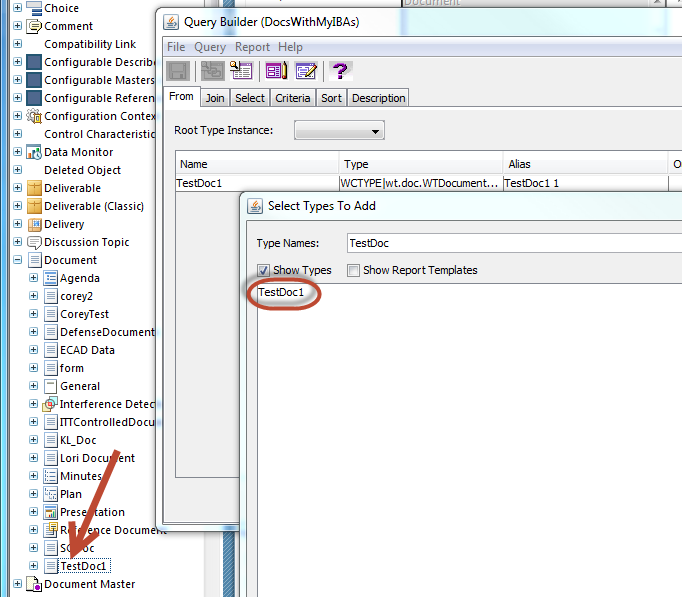Open the Report menu
This screenshot has width=682, height=597.
point(252,47)
